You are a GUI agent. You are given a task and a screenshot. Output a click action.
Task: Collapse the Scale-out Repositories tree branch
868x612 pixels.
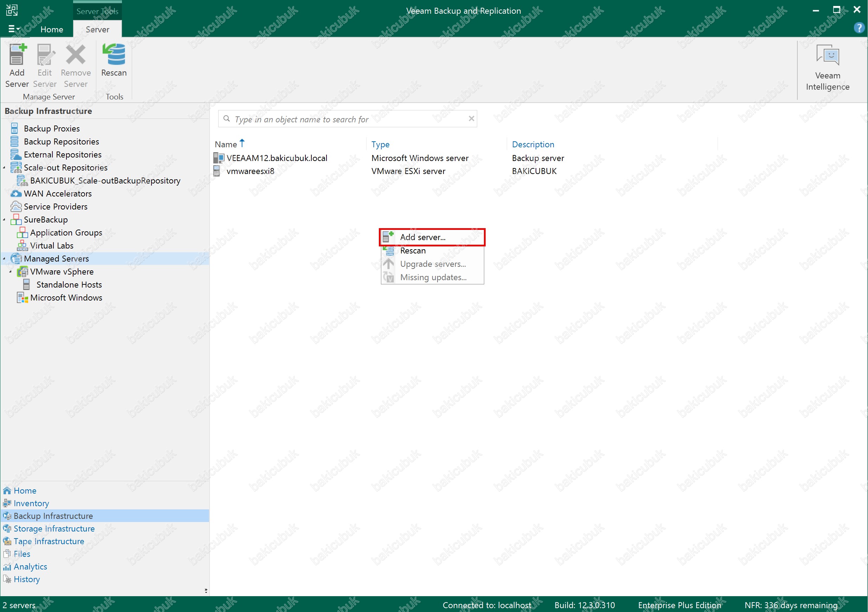tap(4, 168)
